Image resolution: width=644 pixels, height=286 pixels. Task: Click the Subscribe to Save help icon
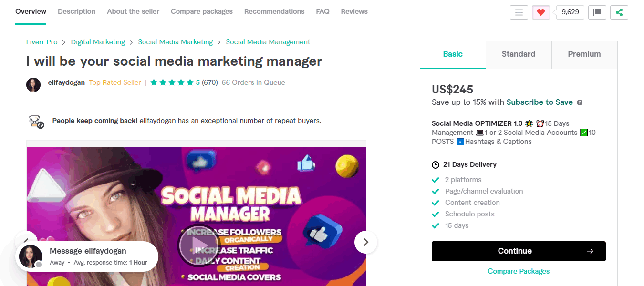pos(580,102)
